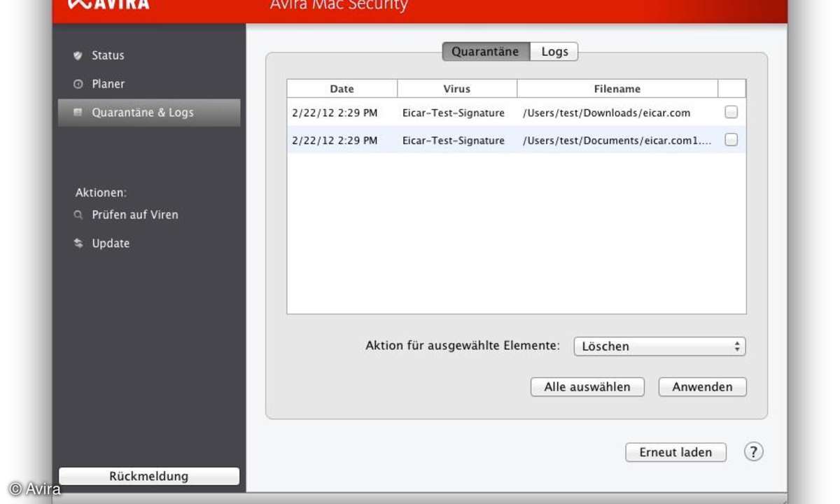Sort by the Filename column header

tap(617, 89)
